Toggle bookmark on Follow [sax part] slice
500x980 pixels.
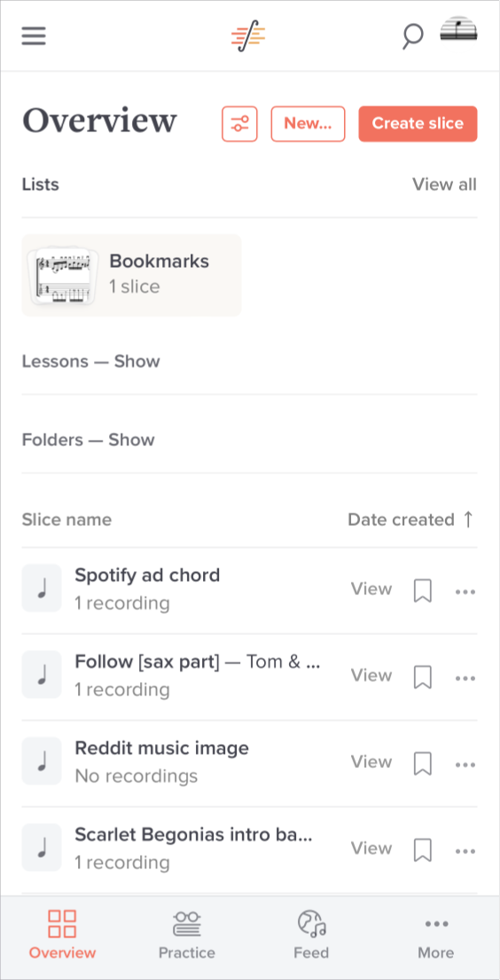point(423,677)
